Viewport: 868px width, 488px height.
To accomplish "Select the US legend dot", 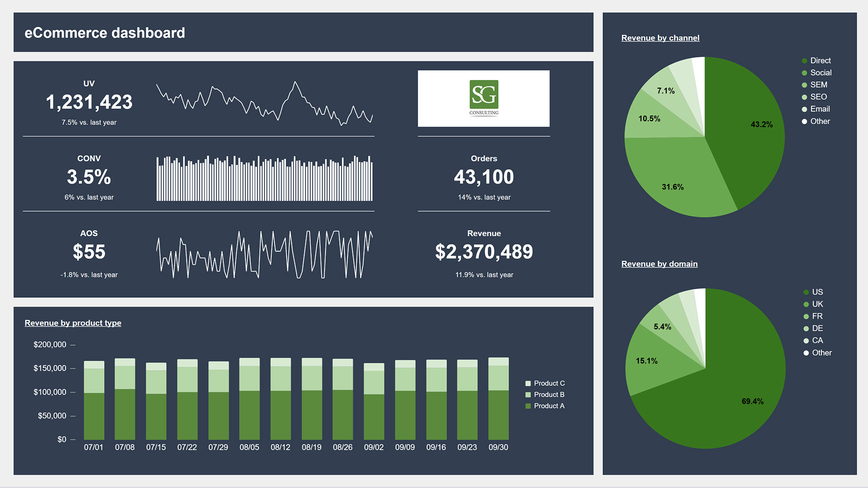I will [x=806, y=292].
